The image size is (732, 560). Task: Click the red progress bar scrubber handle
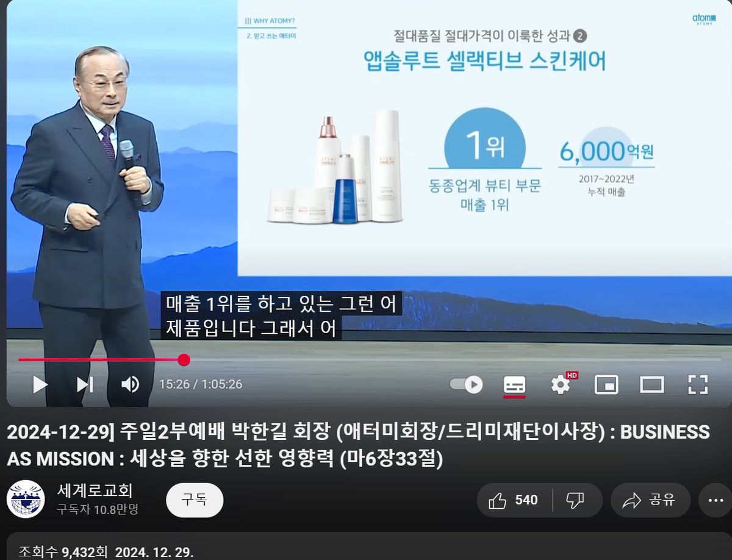184,360
